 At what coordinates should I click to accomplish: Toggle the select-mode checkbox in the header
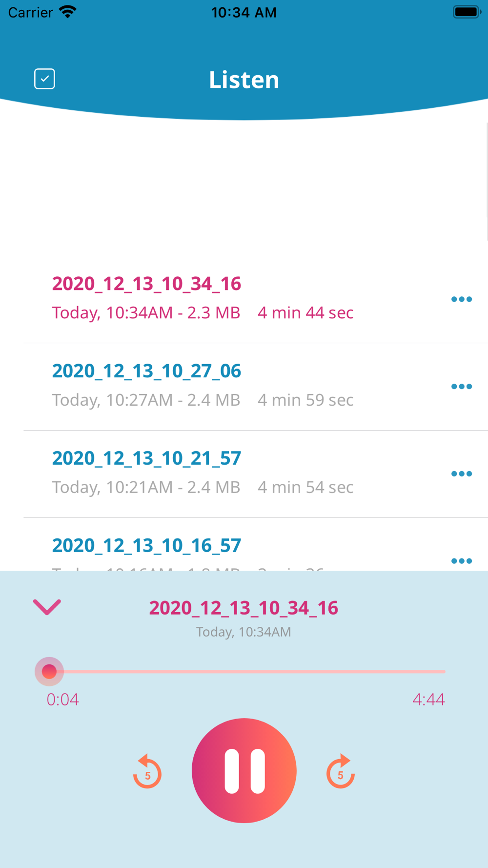tap(44, 79)
